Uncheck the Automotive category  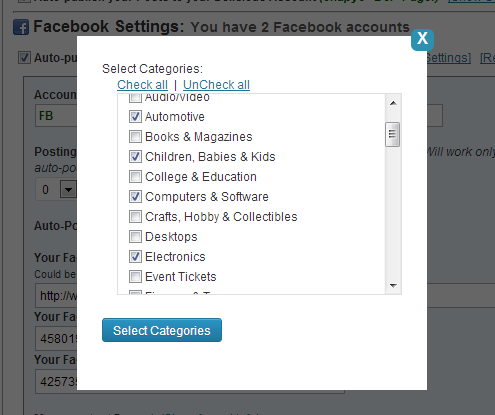coord(135,117)
